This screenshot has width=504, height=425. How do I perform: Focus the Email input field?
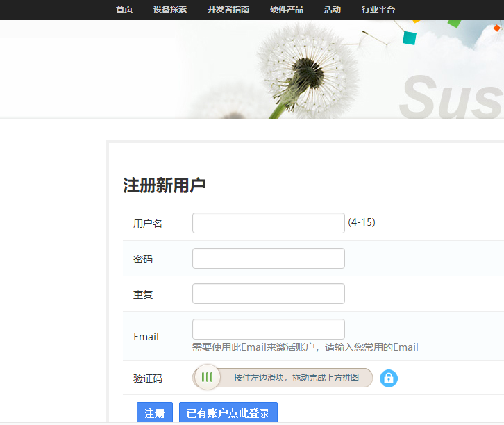click(269, 329)
